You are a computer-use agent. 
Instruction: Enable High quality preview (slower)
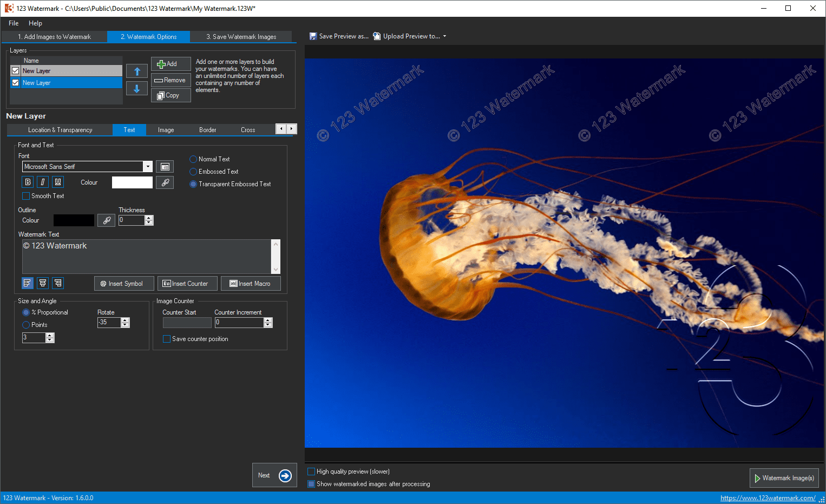(x=311, y=472)
